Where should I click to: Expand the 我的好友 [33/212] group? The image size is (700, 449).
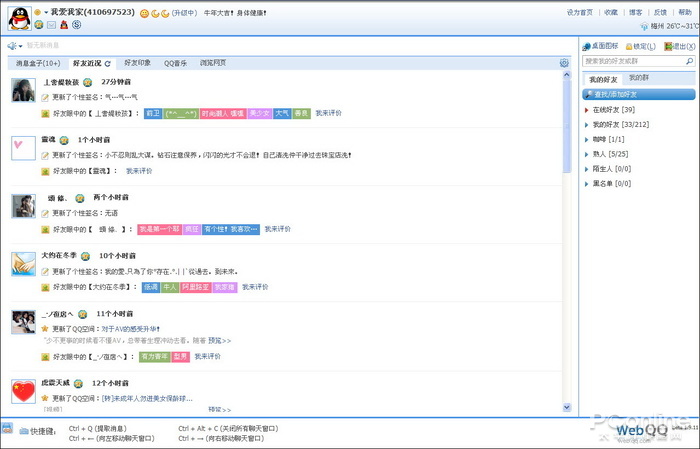point(587,125)
